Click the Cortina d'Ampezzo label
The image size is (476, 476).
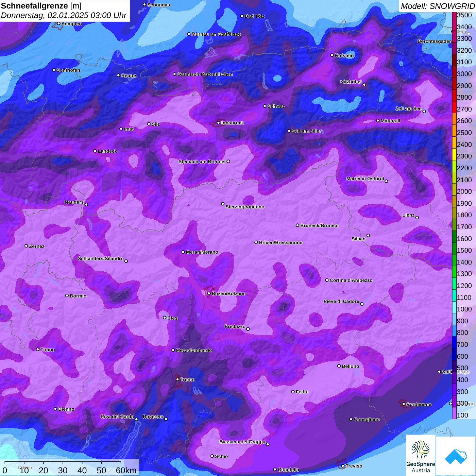[351, 280]
